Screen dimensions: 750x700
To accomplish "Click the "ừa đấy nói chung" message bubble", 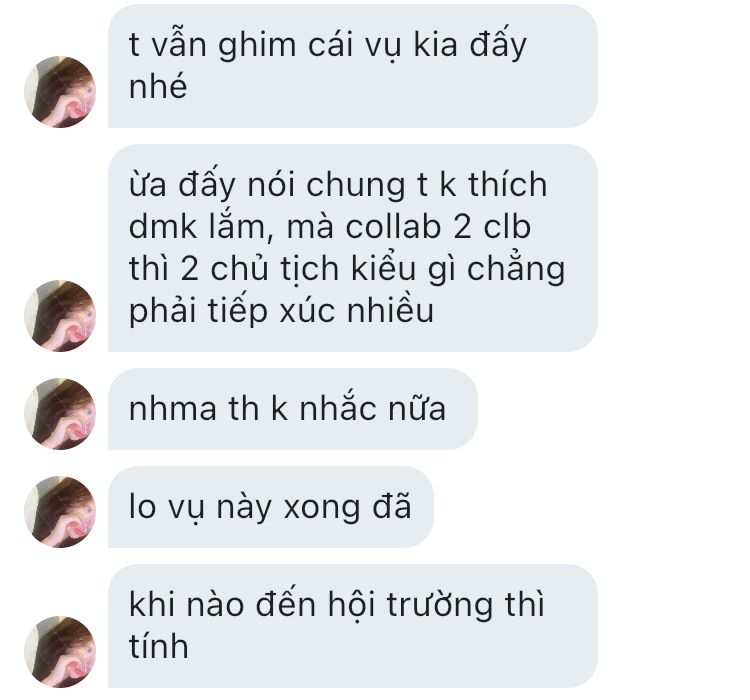I will tap(353, 248).
